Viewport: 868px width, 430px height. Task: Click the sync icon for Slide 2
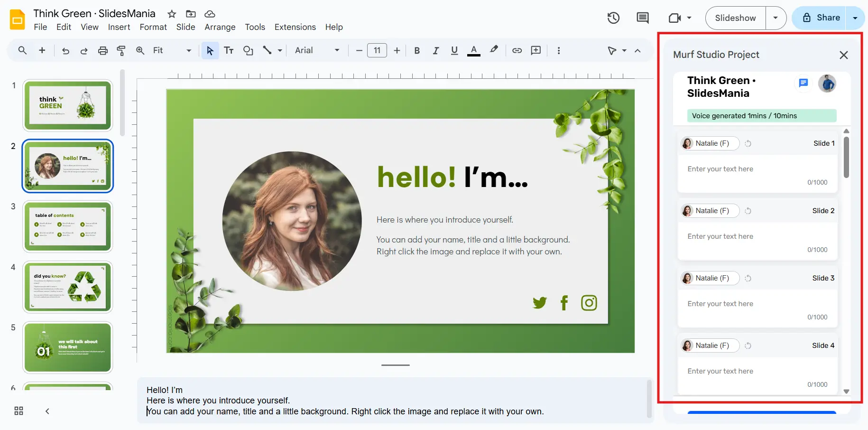click(x=748, y=211)
